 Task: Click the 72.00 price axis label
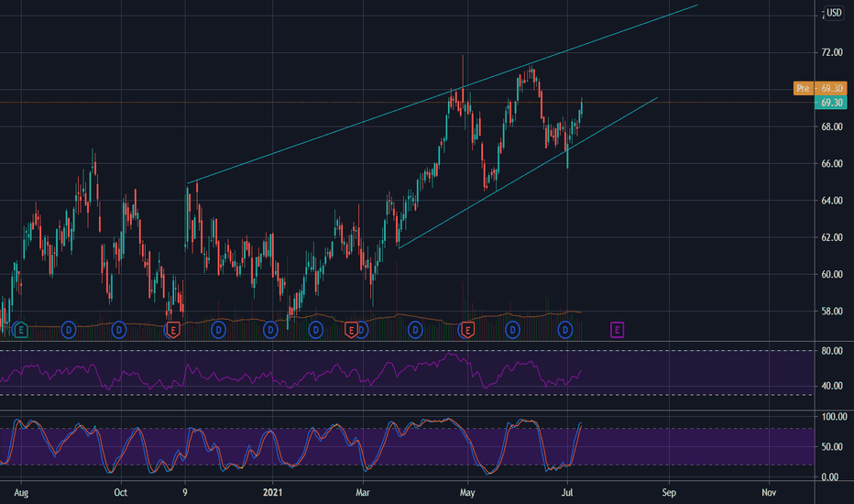click(x=832, y=52)
